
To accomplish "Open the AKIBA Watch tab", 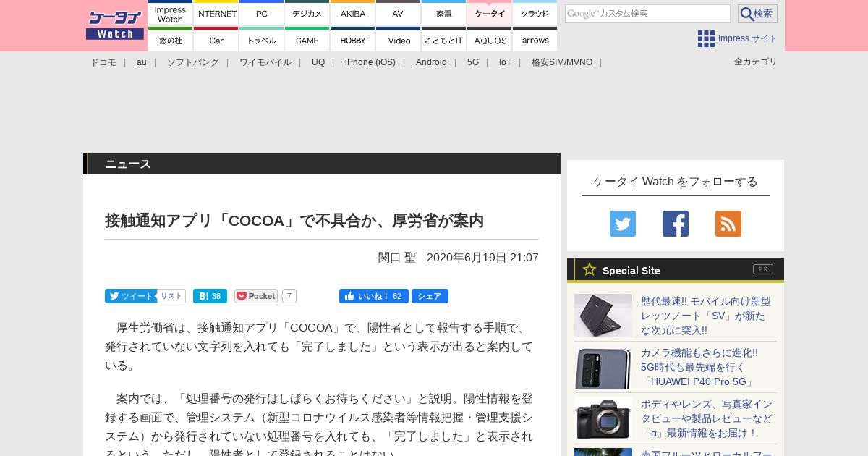I will coord(353,13).
